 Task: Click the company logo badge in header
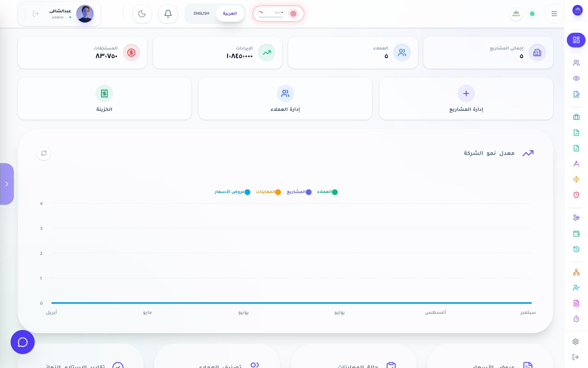(x=516, y=14)
